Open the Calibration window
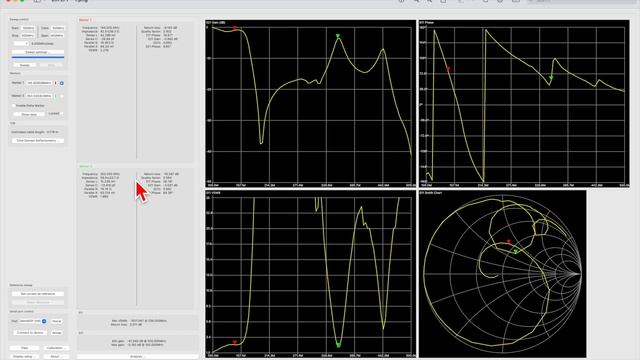Image resolution: width=640 pixels, height=360 pixels. click(x=55, y=348)
